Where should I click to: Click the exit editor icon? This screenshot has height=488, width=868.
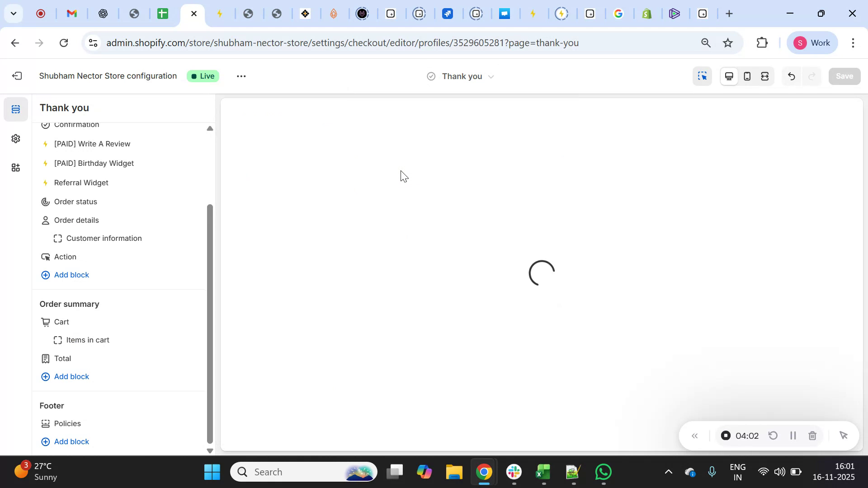[17, 76]
